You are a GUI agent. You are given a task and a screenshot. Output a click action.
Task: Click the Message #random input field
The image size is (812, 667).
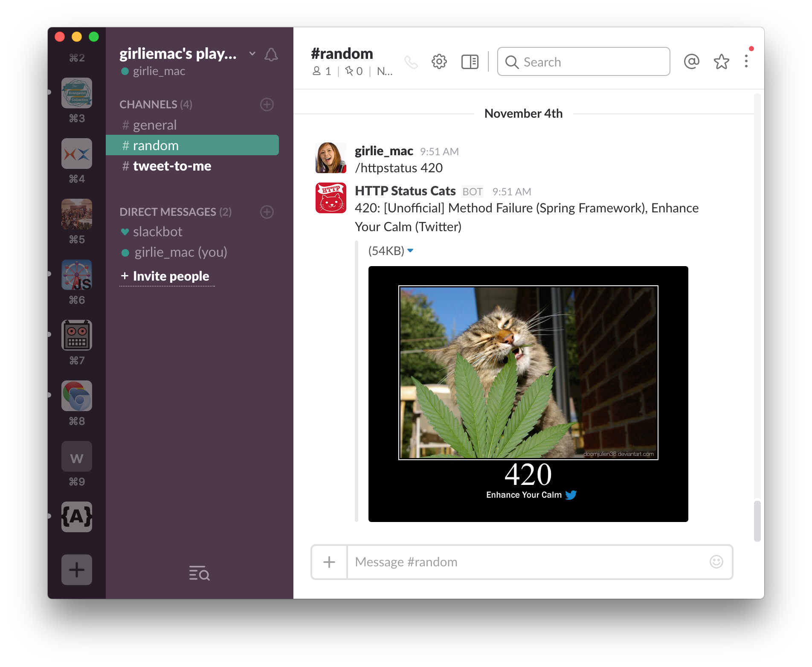pyautogui.click(x=469, y=562)
